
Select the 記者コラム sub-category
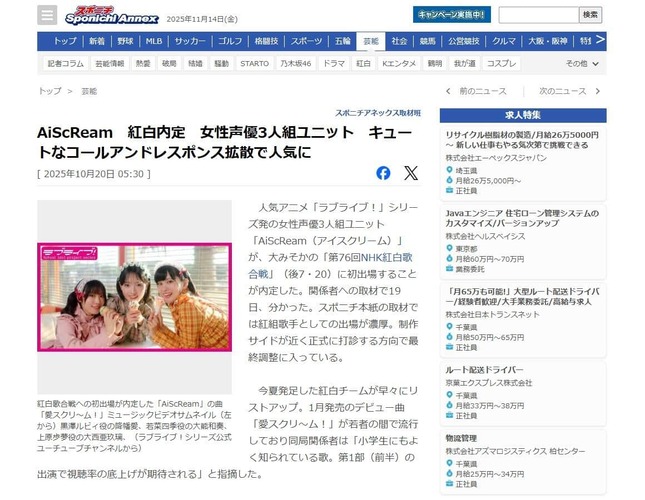coord(65,64)
